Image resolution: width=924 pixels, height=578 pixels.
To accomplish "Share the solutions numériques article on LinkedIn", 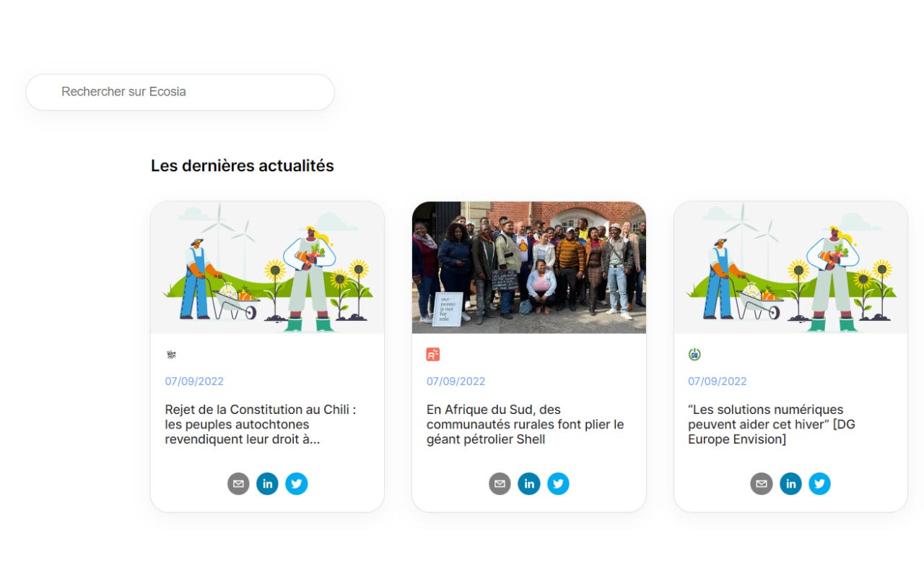I will [790, 483].
